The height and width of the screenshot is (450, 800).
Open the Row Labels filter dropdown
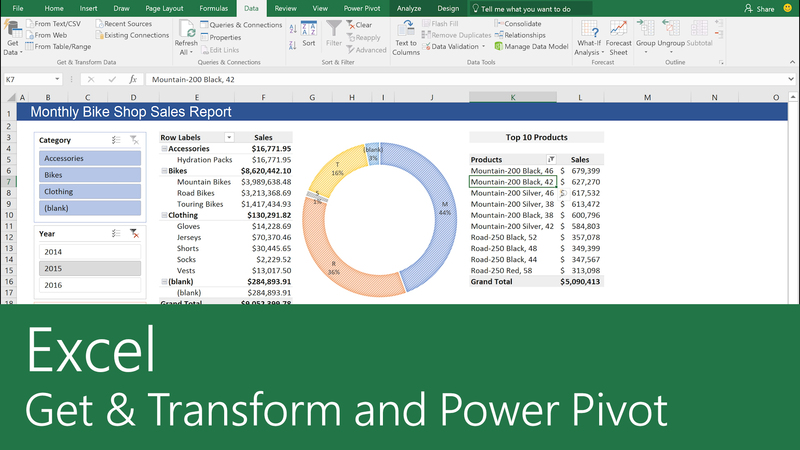[229, 137]
